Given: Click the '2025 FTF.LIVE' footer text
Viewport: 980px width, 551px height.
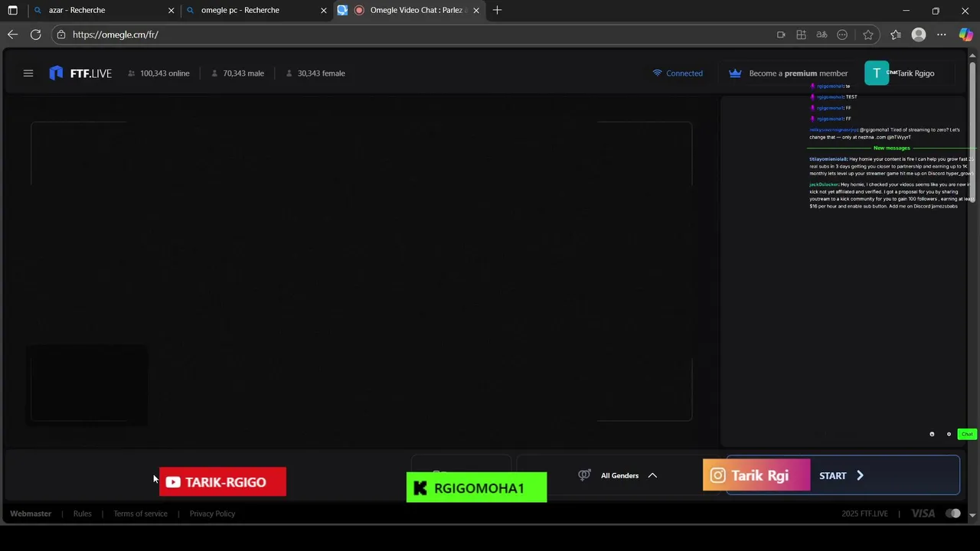Looking at the screenshot, I should pos(864,514).
